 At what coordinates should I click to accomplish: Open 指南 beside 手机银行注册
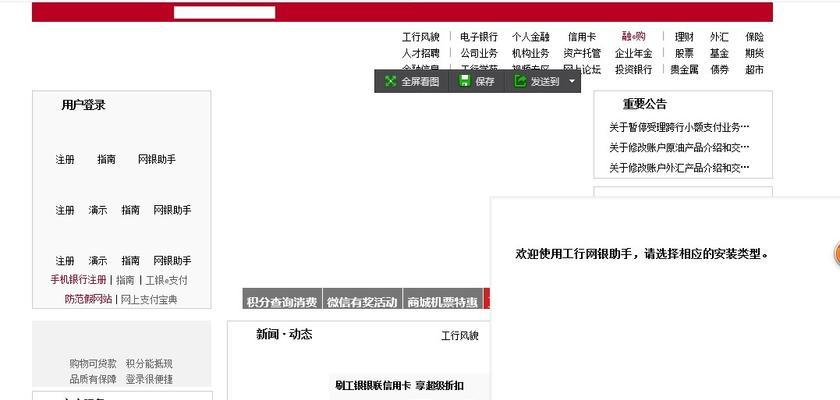coord(125,280)
